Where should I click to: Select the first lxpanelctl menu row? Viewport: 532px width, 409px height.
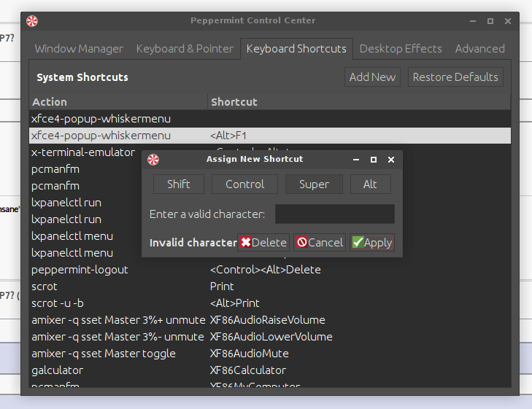(x=85, y=236)
